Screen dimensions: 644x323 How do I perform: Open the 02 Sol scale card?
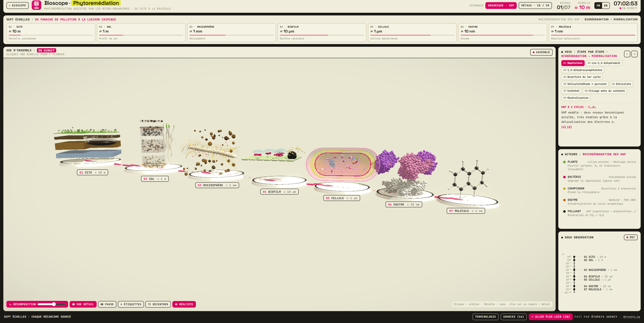[141, 33]
